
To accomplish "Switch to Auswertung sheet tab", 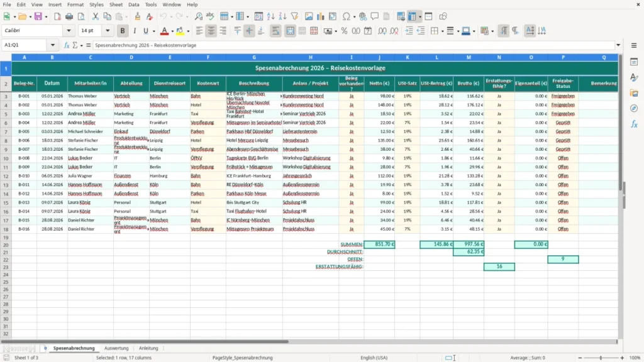I will pyautogui.click(x=116, y=348).
